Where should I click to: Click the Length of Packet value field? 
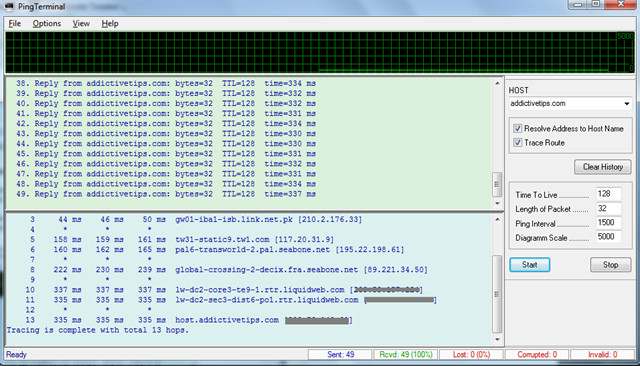tap(608, 209)
